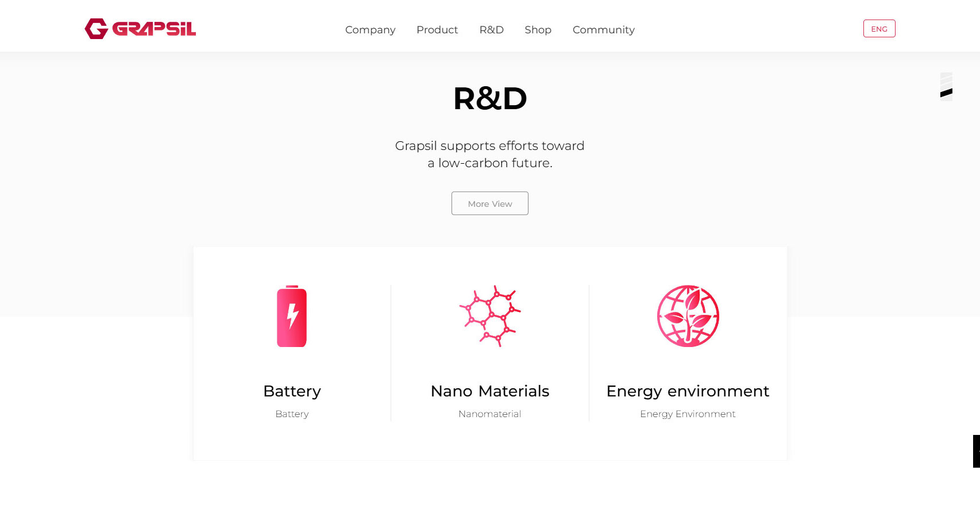Click the Nanomaterial subtitle text
Screen dimensions: 980x528
pos(490,414)
